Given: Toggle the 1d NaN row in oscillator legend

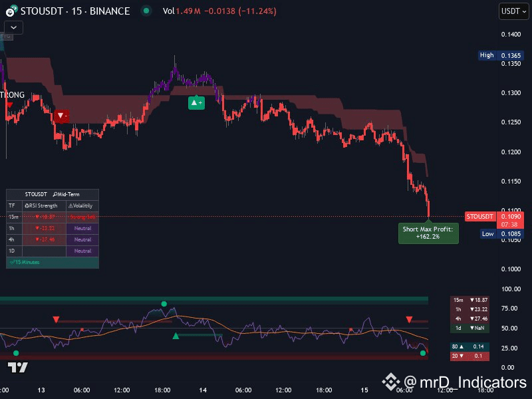Looking at the screenshot, I should (x=469, y=329).
